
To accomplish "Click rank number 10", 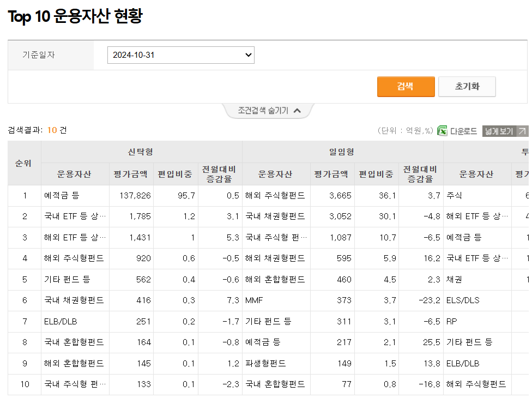I will (25, 384).
